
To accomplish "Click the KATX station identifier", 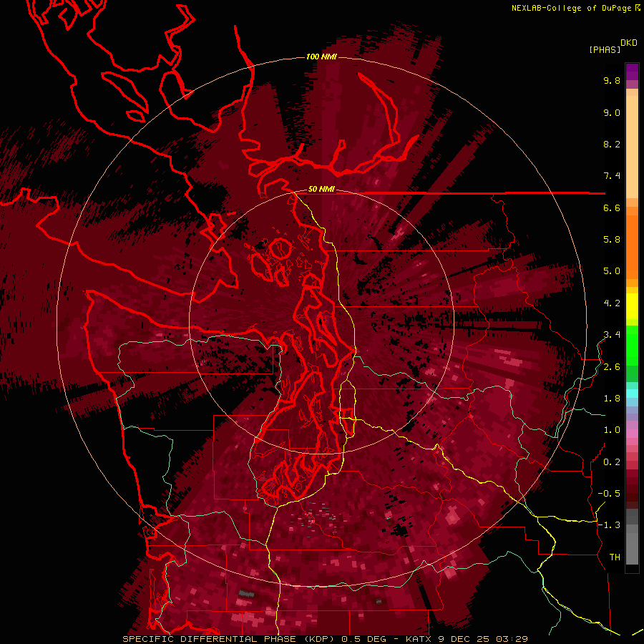I will 418,639.
